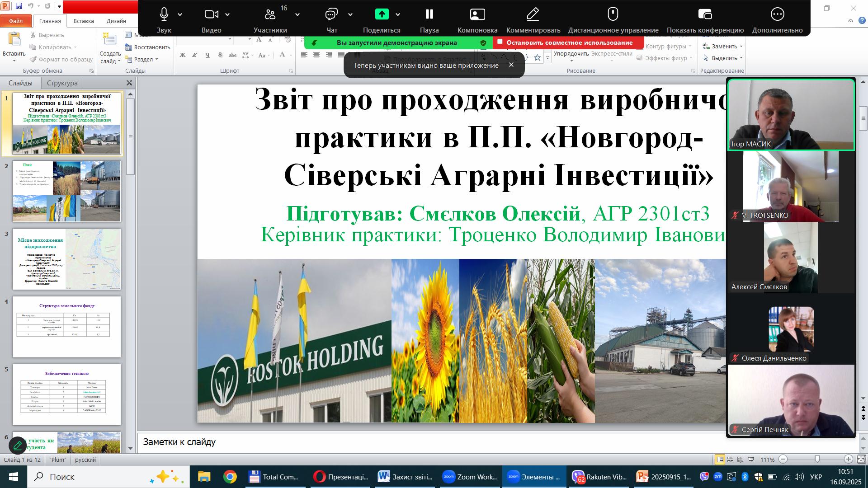Viewport: 868px width, 488px height.
Task: Start annotating with Комментировать pencil icon
Action: (x=533, y=14)
